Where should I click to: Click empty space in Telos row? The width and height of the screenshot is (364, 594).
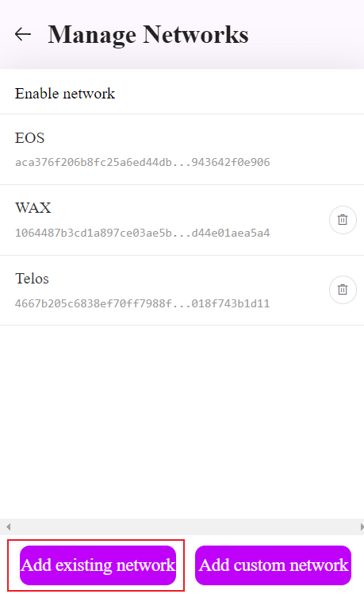click(x=299, y=290)
